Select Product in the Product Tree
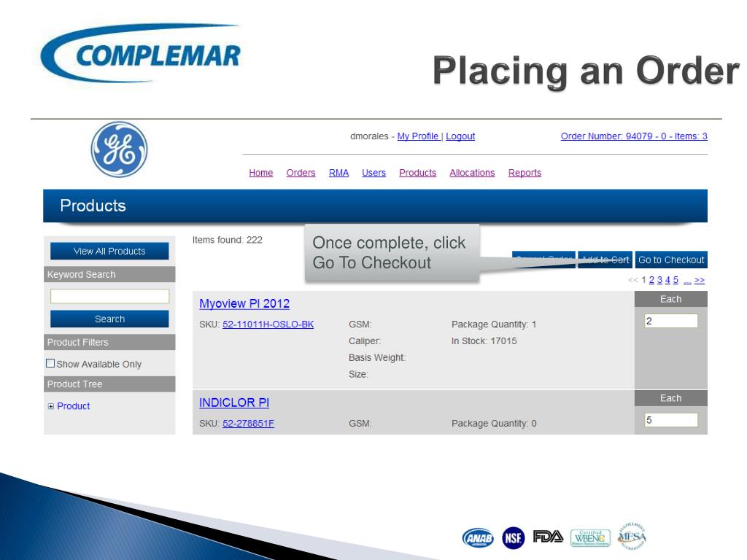 74,405
